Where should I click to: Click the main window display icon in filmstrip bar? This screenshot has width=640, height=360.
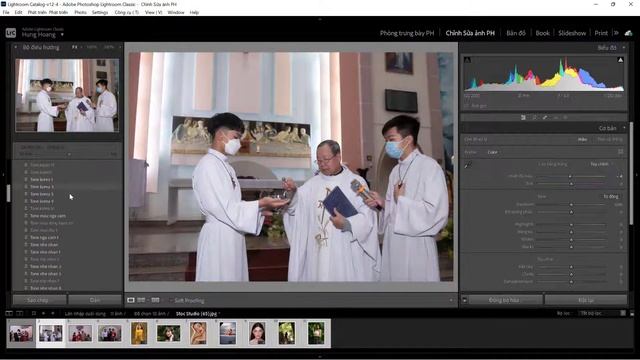[x=9, y=313]
